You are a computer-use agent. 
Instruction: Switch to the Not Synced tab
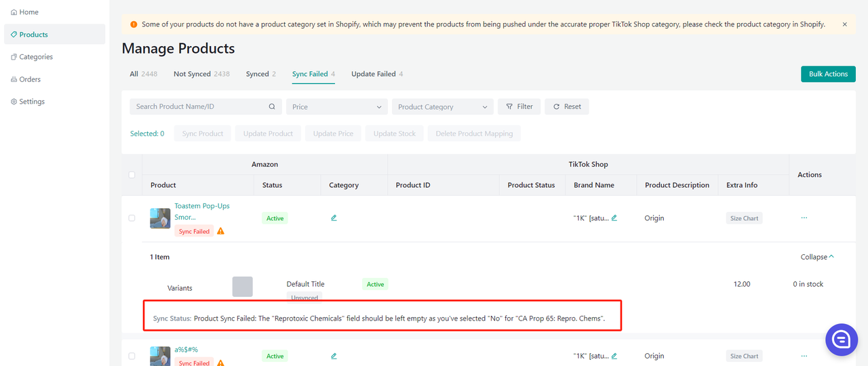[x=201, y=74]
